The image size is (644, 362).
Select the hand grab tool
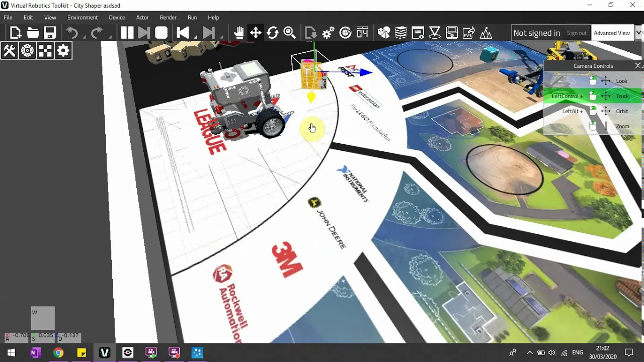click(238, 33)
